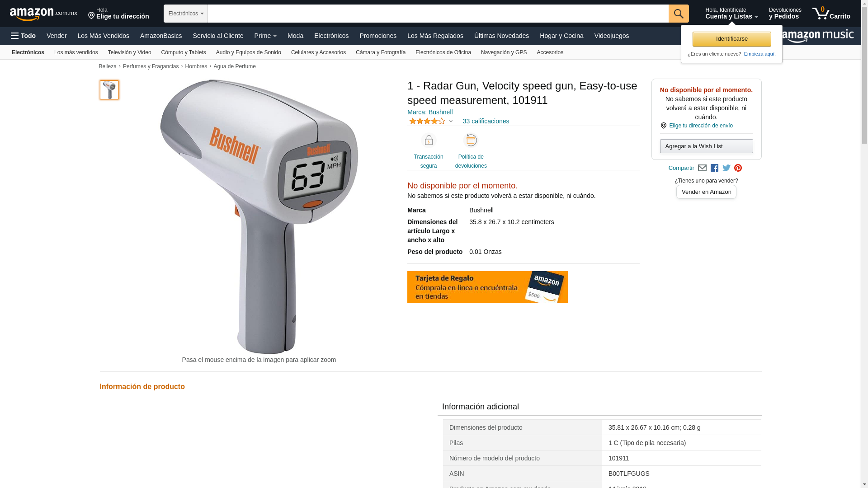
Task: Open the Prime dropdown menu
Action: (265, 36)
